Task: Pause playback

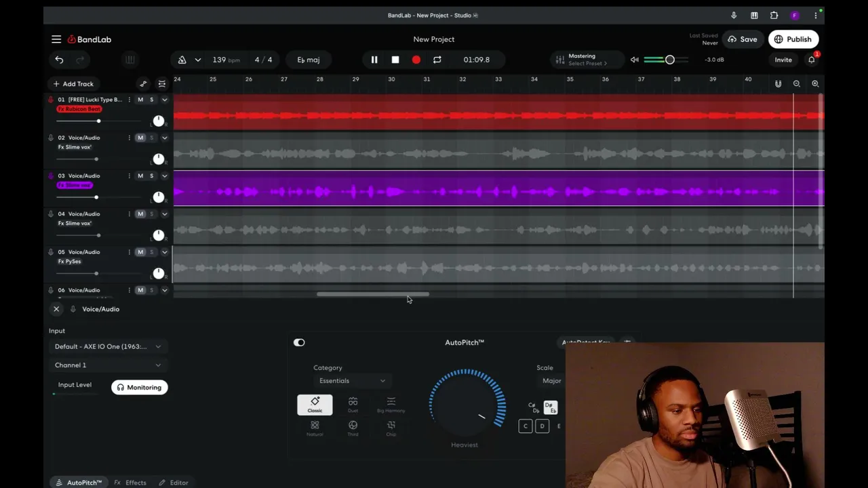Action: tap(374, 60)
